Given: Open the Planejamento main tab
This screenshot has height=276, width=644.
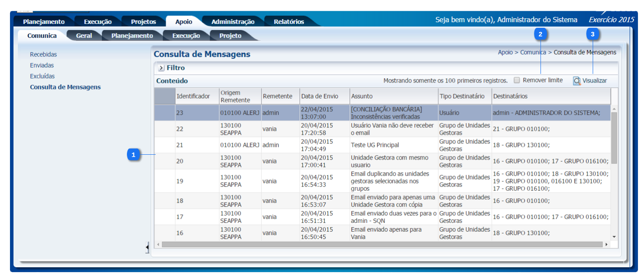Looking at the screenshot, I should [x=43, y=22].
